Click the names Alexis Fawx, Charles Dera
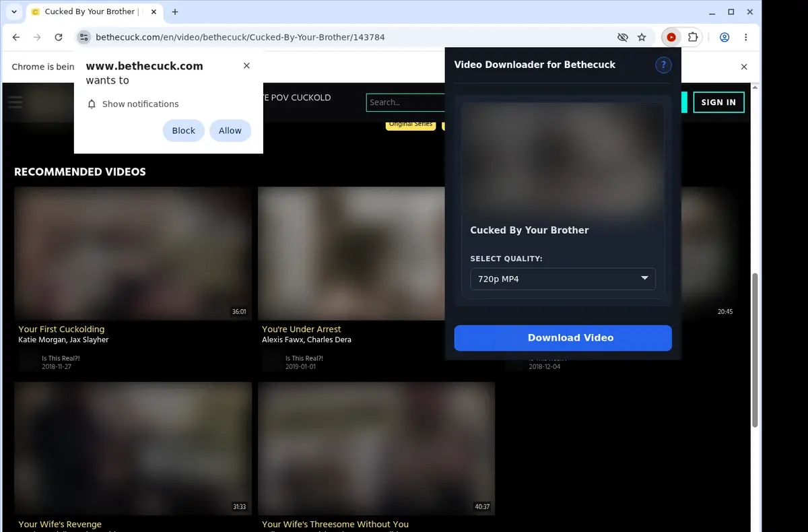Screen dimensions: 808x532 (306, 340)
